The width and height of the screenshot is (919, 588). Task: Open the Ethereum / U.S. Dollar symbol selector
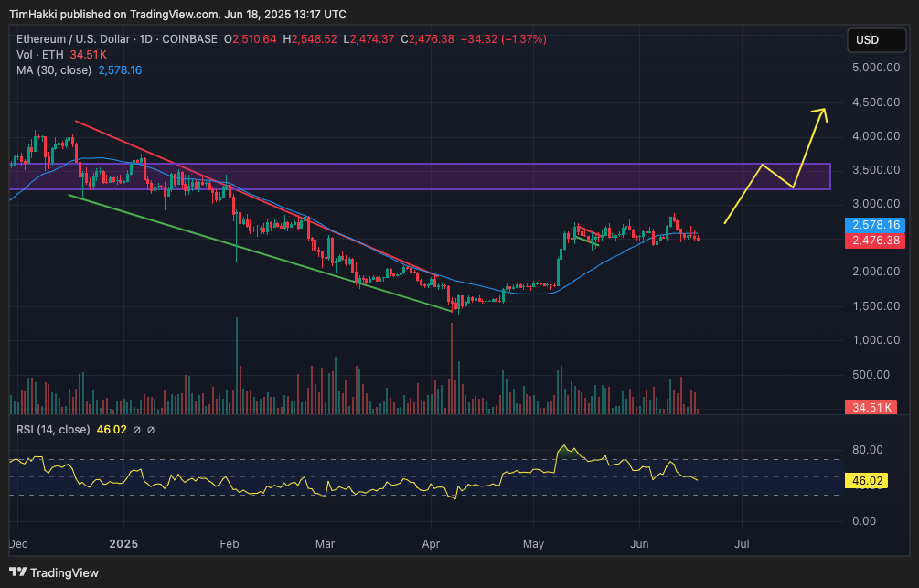(73, 38)
